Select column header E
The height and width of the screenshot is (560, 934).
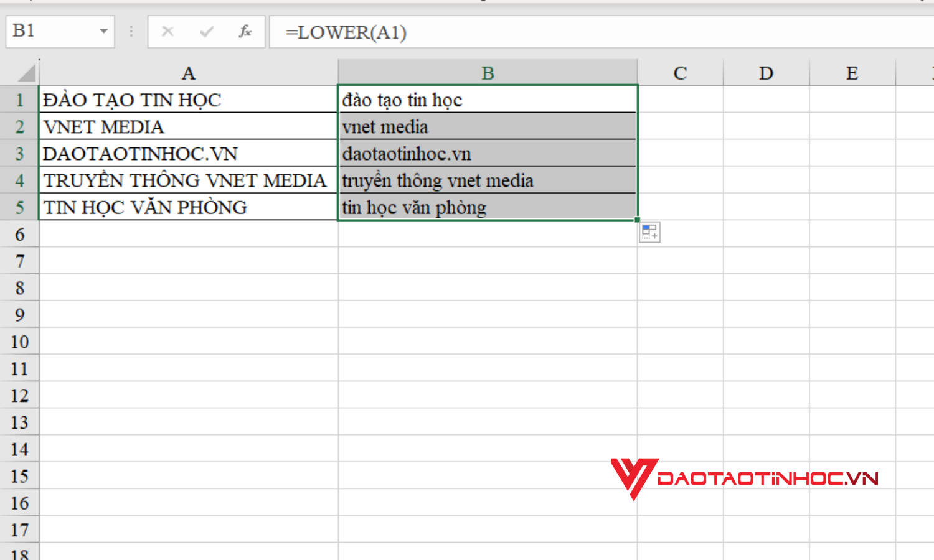click(x=851, y=72)
